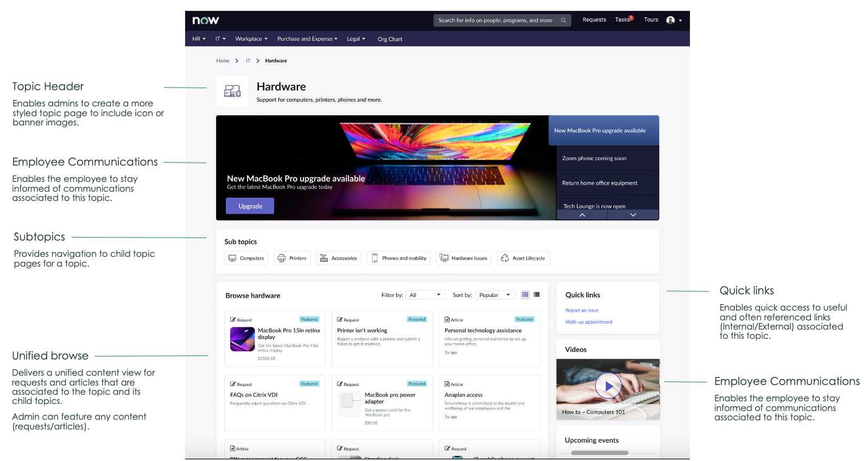868x461 pixels.
Task: Go to the previous communication item
Action: coord(582,215)
